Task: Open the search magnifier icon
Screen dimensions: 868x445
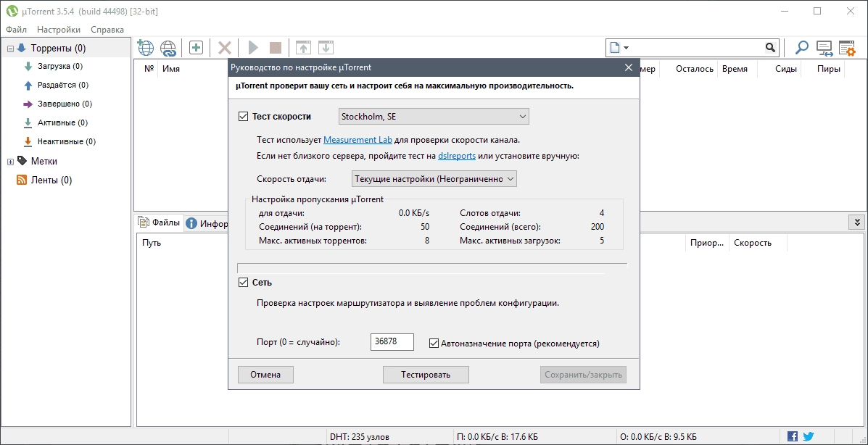Action: click(x=801, y=47)
